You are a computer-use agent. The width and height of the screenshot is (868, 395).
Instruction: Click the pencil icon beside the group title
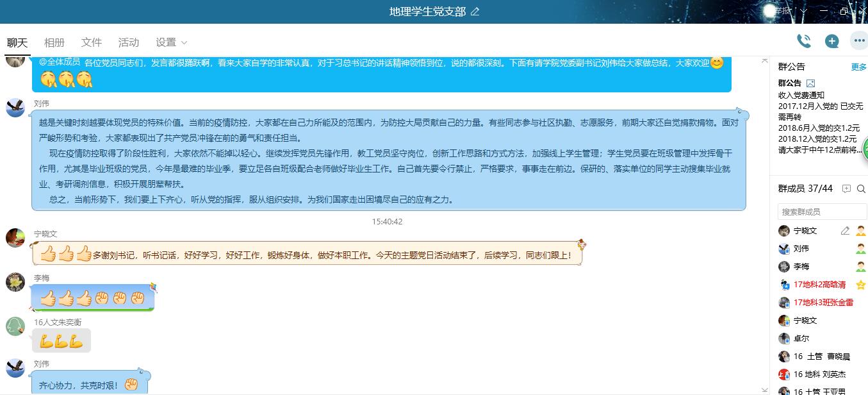(475, 12)
